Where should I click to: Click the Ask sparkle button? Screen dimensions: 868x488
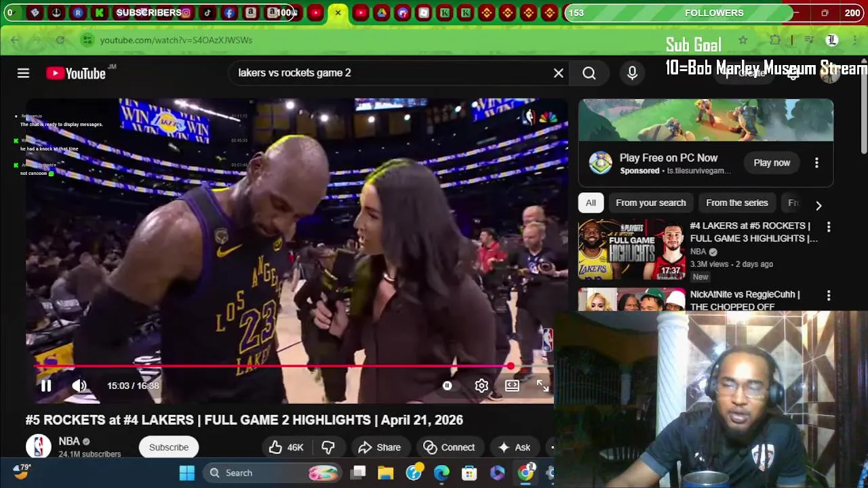pyautogui.click(x=514, y=447)
